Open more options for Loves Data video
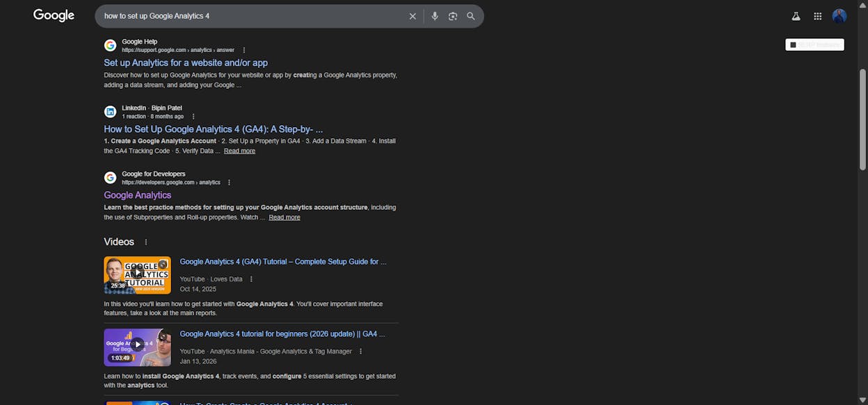 (x=251, y=279)
